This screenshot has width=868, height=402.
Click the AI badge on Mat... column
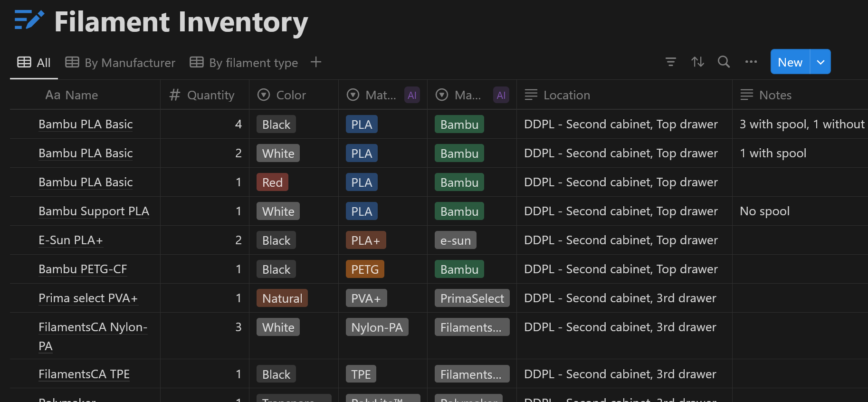412,95
